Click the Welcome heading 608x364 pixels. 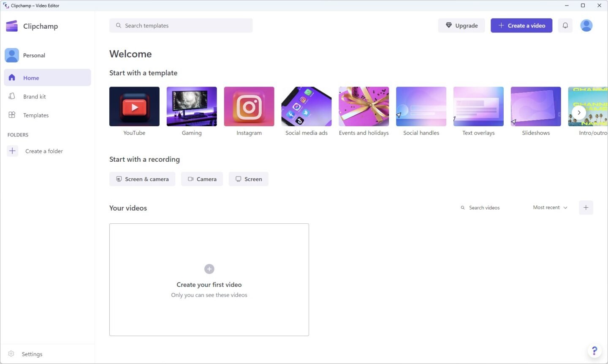tap(130, 54)
